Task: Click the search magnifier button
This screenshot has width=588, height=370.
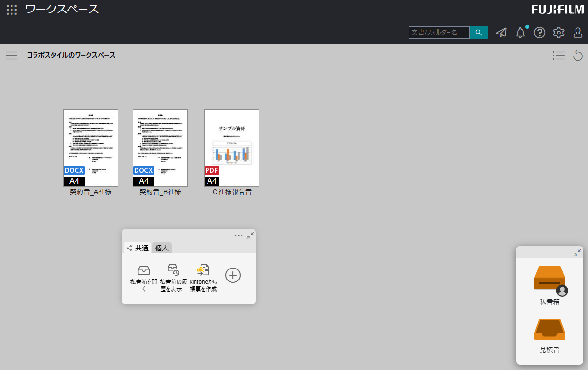Action: [478, 33]
